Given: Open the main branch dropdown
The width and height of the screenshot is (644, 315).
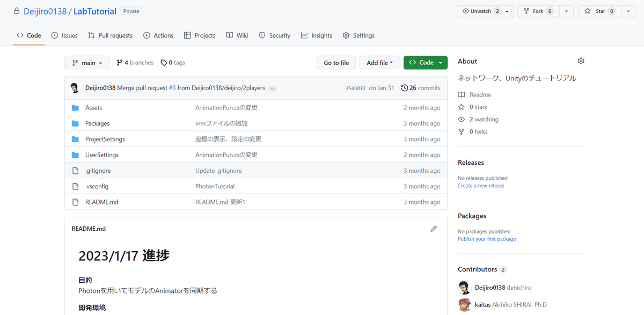Looking at the screenshot, I should pyautogui.click(x=87, y=63).
